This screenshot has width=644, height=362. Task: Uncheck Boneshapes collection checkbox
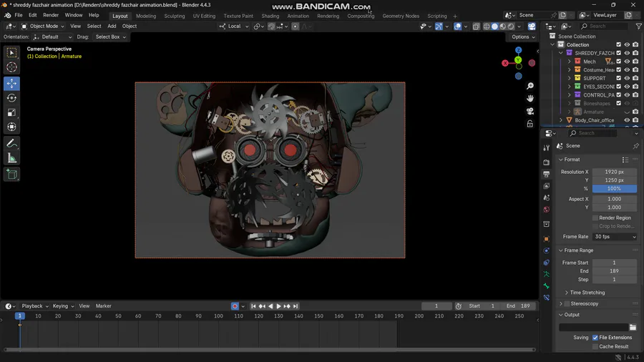pyautogui.click(x=618, y=104)
